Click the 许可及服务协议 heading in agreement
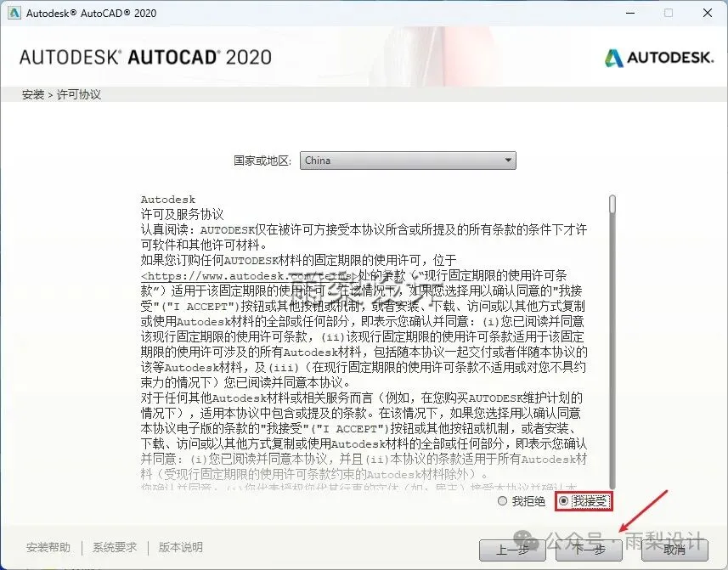 182,214
